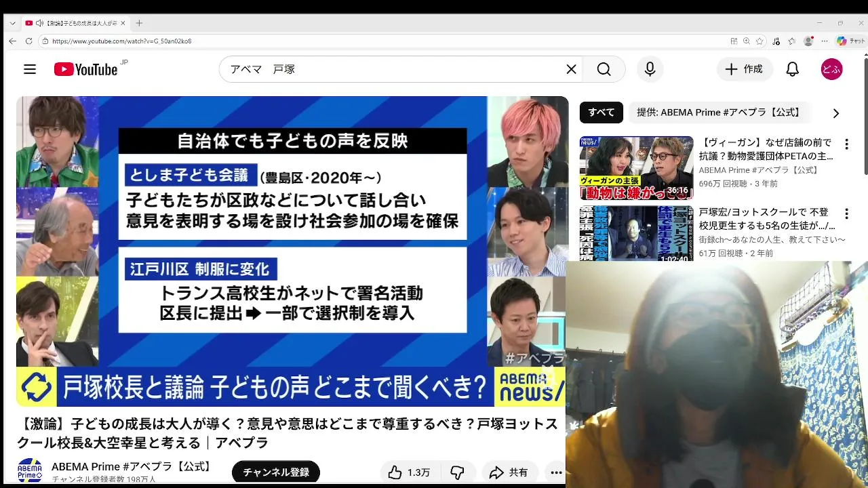Select the すべて filter chip
The width and height of the screenshot is (868, 488).
tap(601, 113)
